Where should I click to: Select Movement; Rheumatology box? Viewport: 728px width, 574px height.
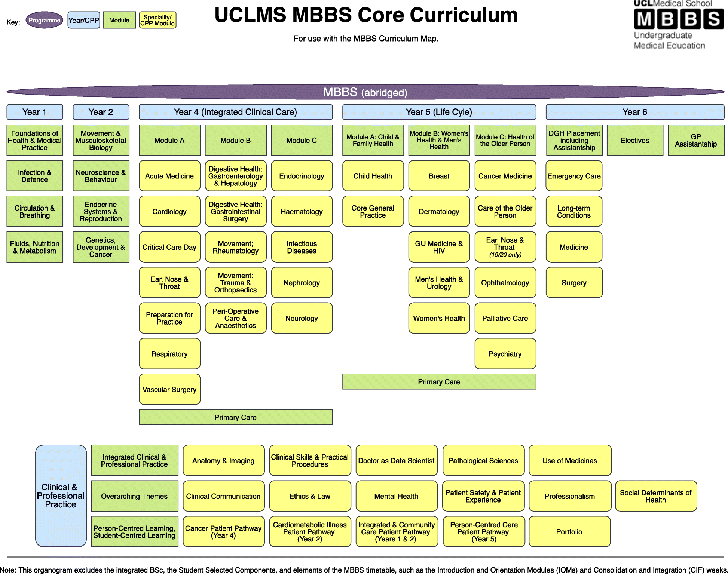coord(236,247)
